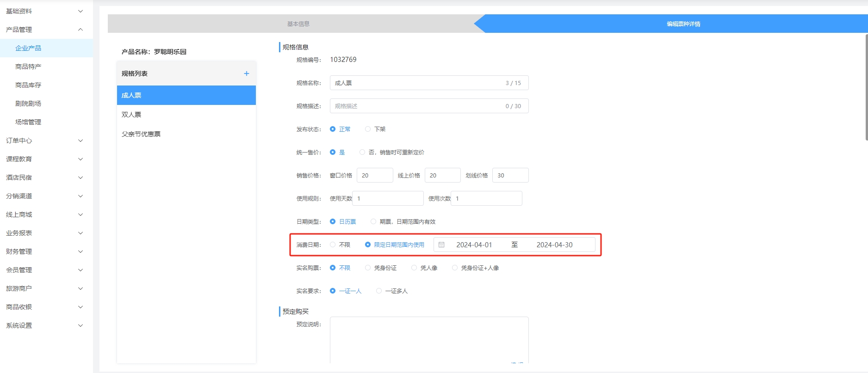Open 商品库存 submenu item

tap(28, 85)
